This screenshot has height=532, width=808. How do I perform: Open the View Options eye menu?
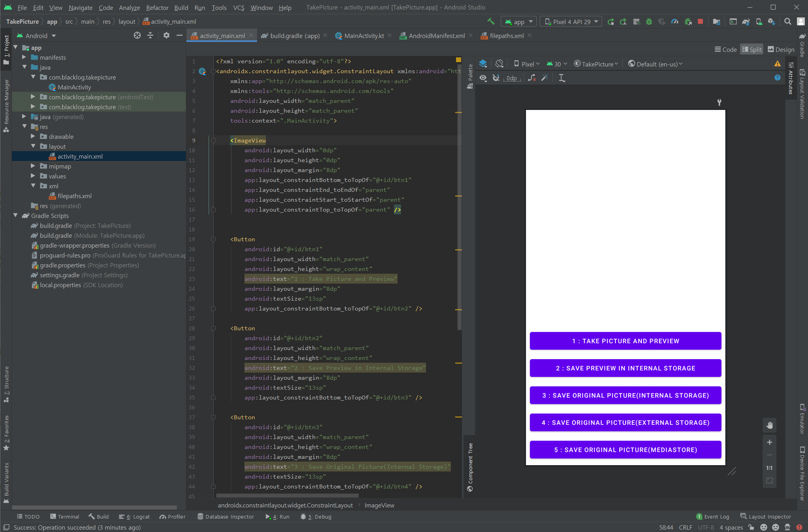[x=483, y=78]
